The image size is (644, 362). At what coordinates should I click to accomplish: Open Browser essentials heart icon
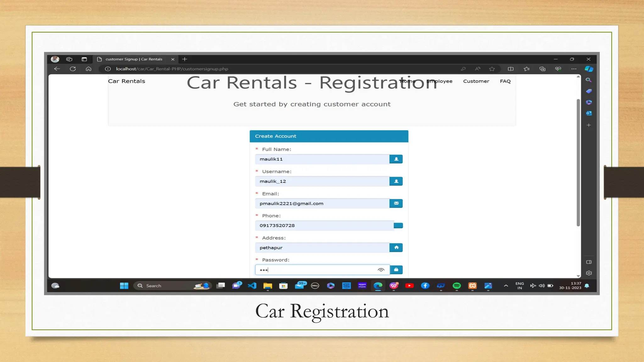[558, 69]
